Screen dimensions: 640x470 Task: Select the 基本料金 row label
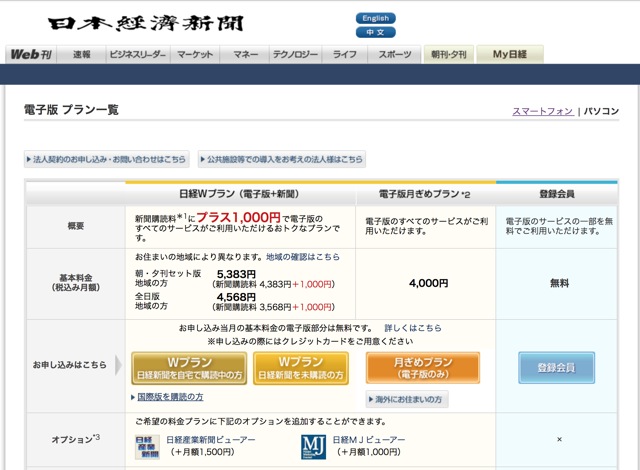tap(76, 282)
